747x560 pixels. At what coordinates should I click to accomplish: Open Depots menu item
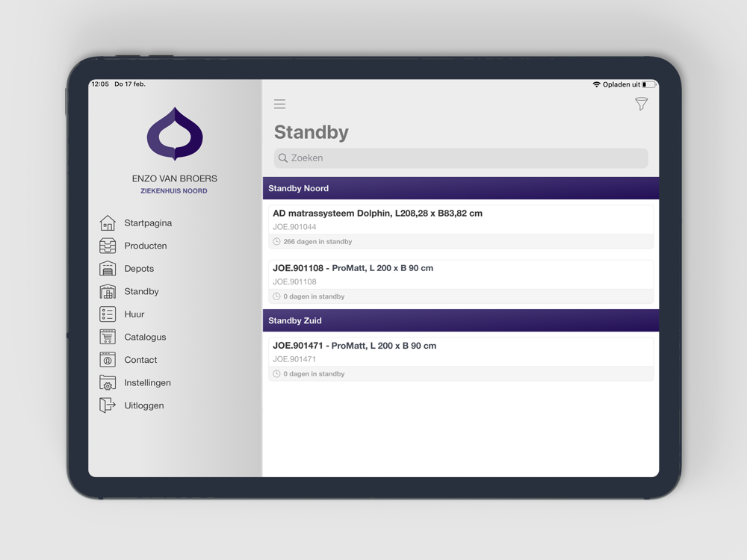point(139,269)
